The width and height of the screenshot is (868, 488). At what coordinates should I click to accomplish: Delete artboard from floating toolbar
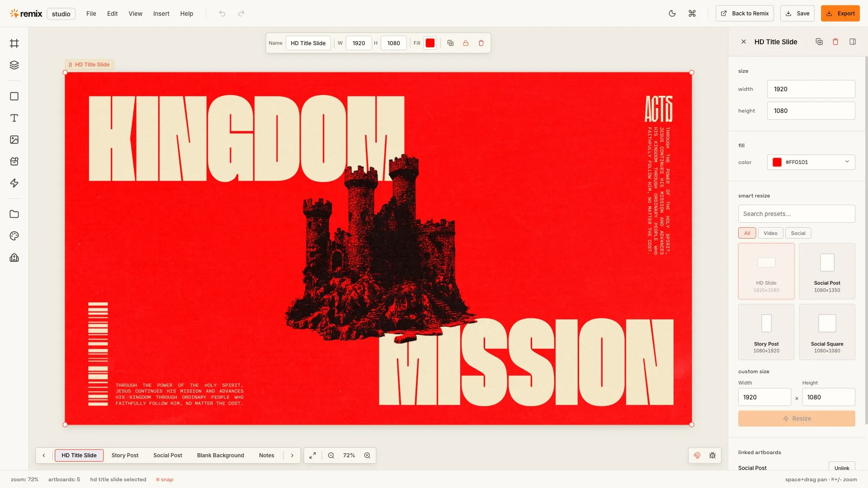(x=481, y=43)
